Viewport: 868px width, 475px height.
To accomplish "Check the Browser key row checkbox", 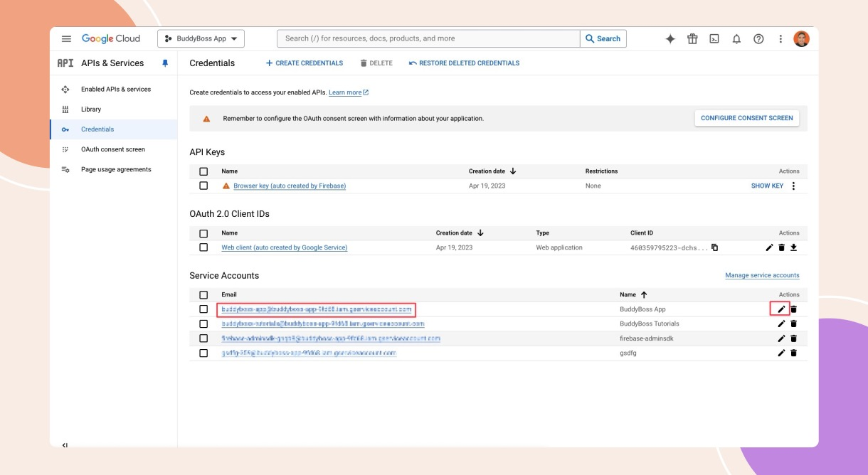I will pos(203,186).
